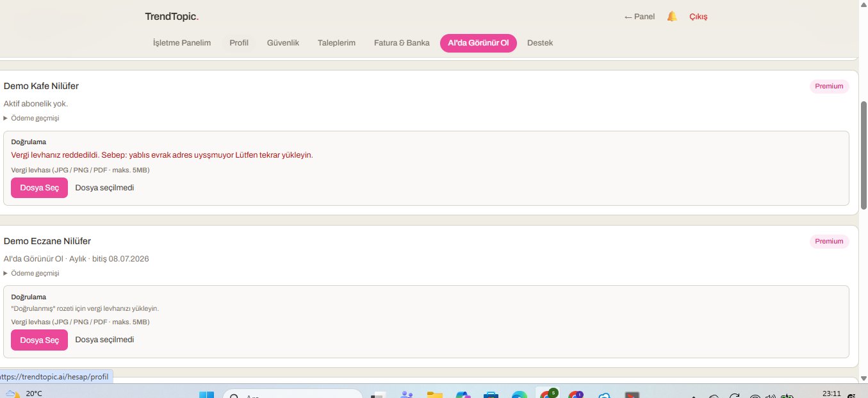
Task: Click the Vergi levhası label in Demo Kafe card
Action: click(x=80, y=170)
